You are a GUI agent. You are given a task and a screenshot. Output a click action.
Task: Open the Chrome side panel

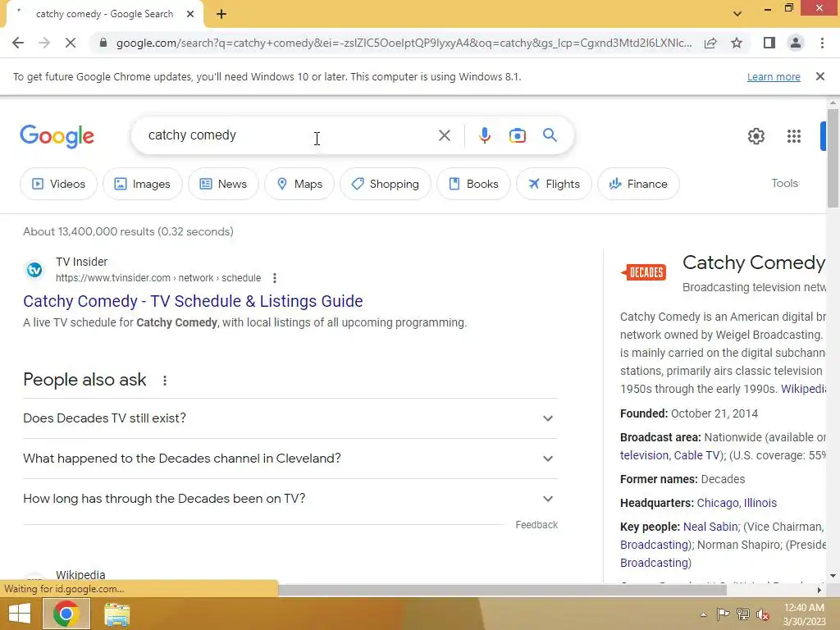pyautogui.click(x=769, y=43)
